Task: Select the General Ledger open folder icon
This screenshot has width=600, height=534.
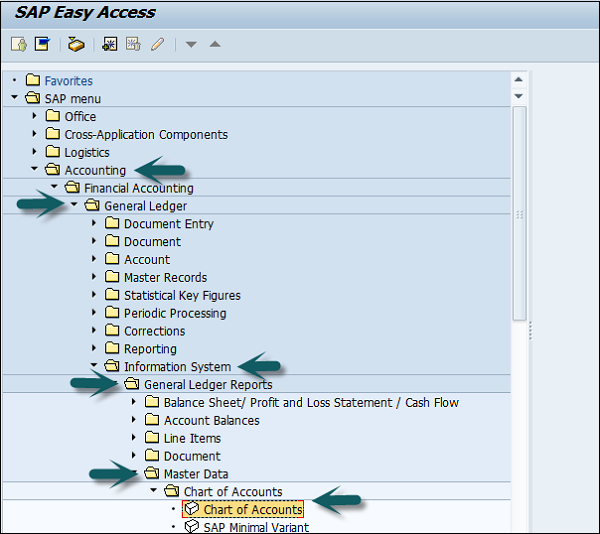Action: 92,205
